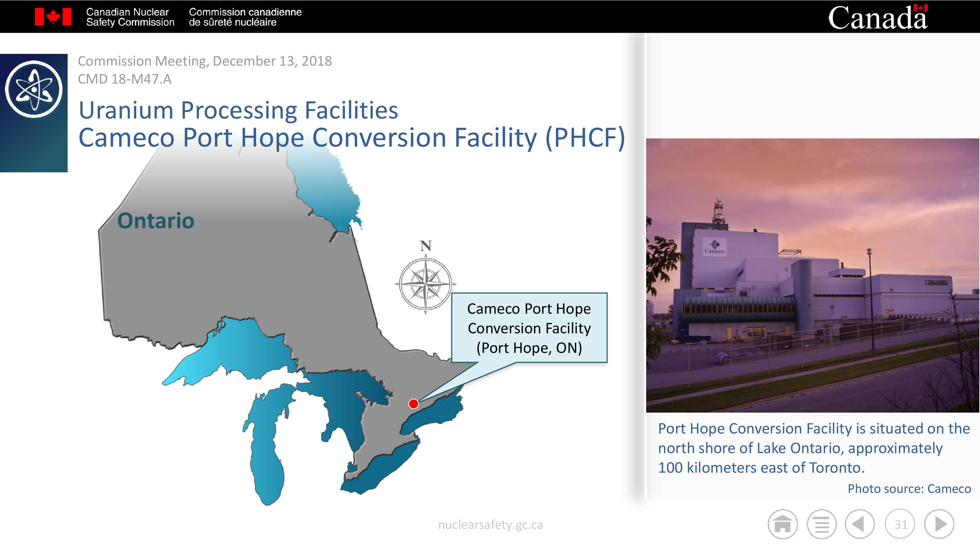Click the 'Ontario' map label
Screen dimensions: 980x551
[155, 221]
